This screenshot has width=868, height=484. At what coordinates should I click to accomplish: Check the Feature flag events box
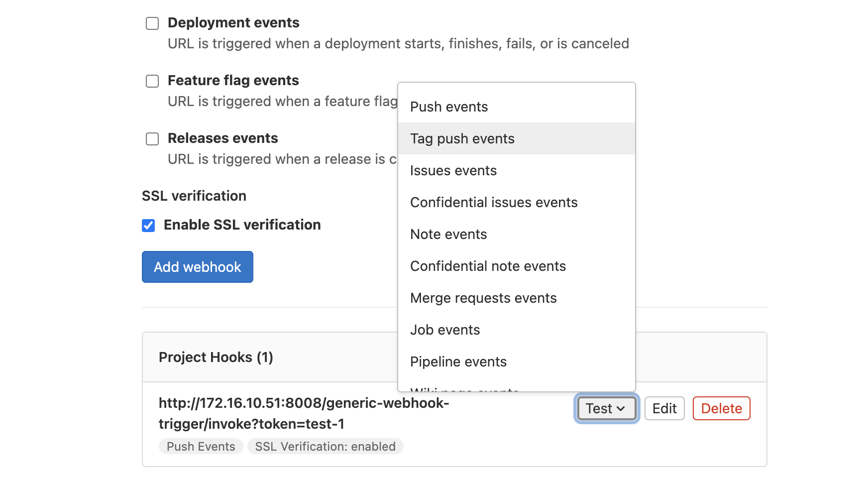point(152,81)
